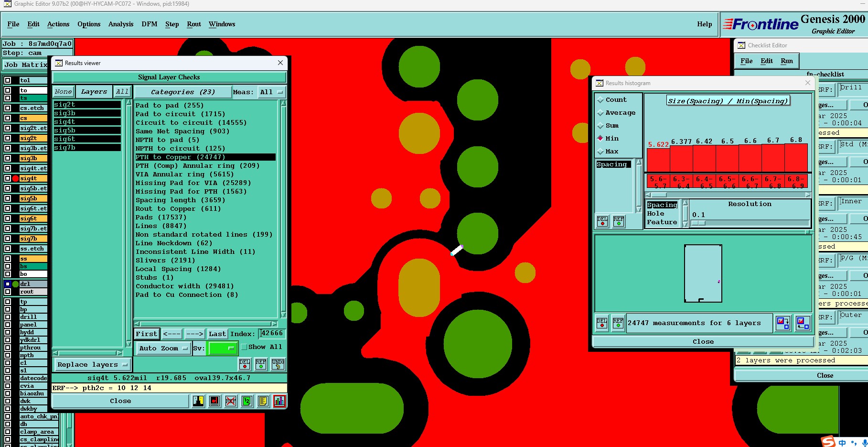Click the red dot on sig4t layer row
Image resolution: width=868 pixels, height=447 pixels.
coord(15,178)
